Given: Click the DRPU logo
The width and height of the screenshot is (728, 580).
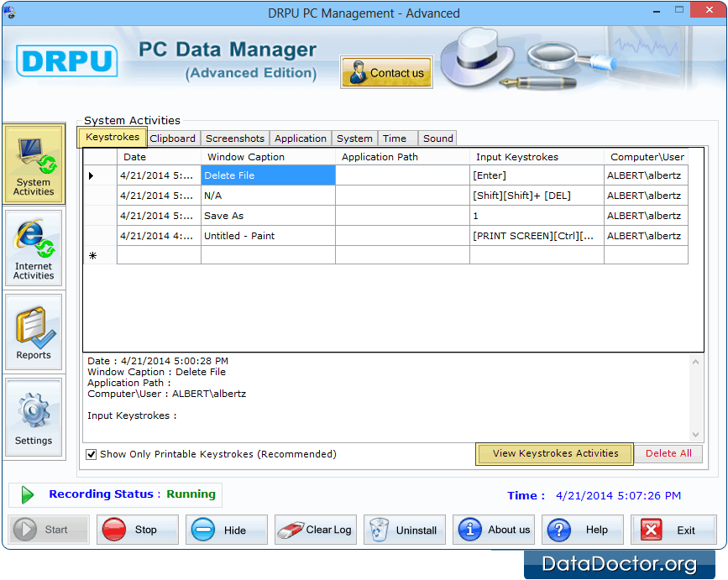Looking at the screenshot, I should [67, 60].
